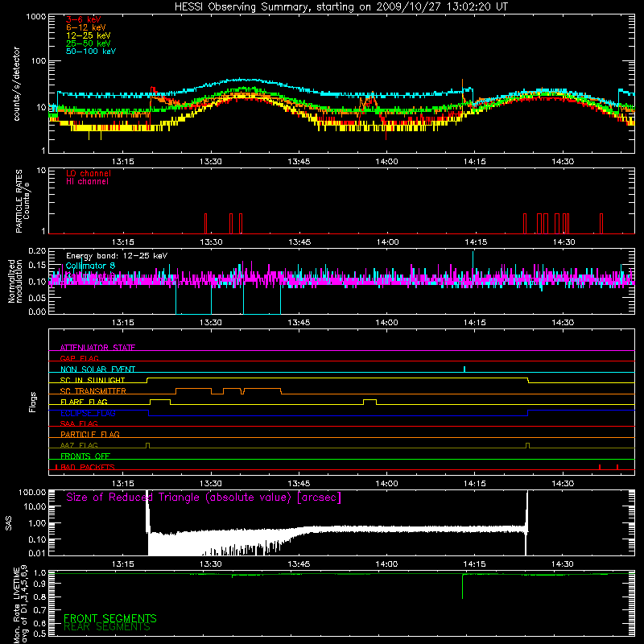Screen dimensions: 644x644
Task: Click the 14:15 time label under Flags panel
Action: [x=474, y=484]
